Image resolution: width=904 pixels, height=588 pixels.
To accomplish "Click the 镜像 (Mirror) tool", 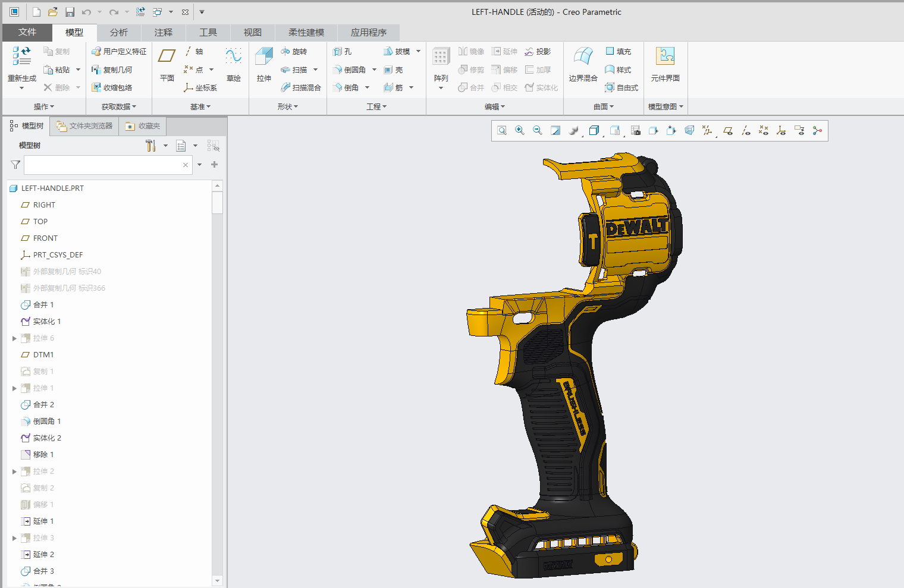I will pyautogui.click(x=472, y=51).
